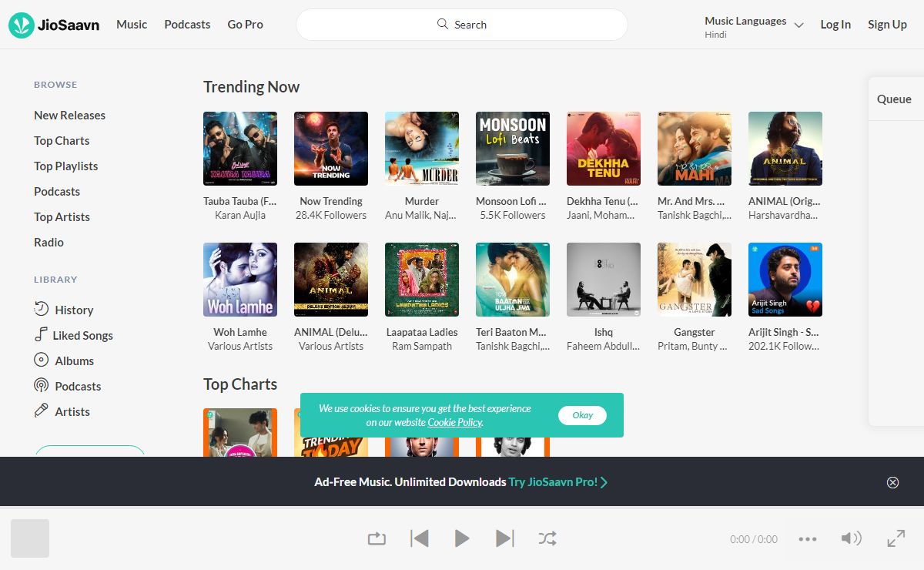Open ANIMAL Deluxe album cover

click(331, 280)
